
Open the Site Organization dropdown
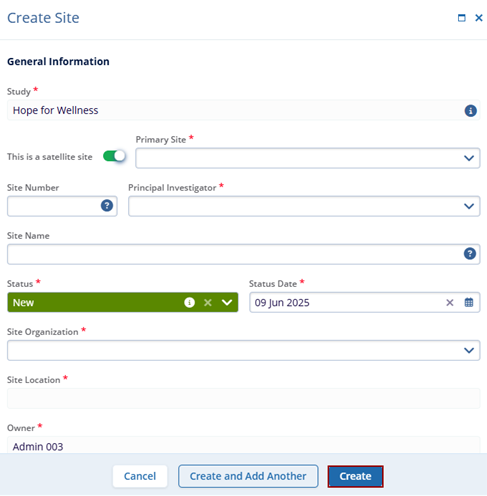(x=469, y=350)
